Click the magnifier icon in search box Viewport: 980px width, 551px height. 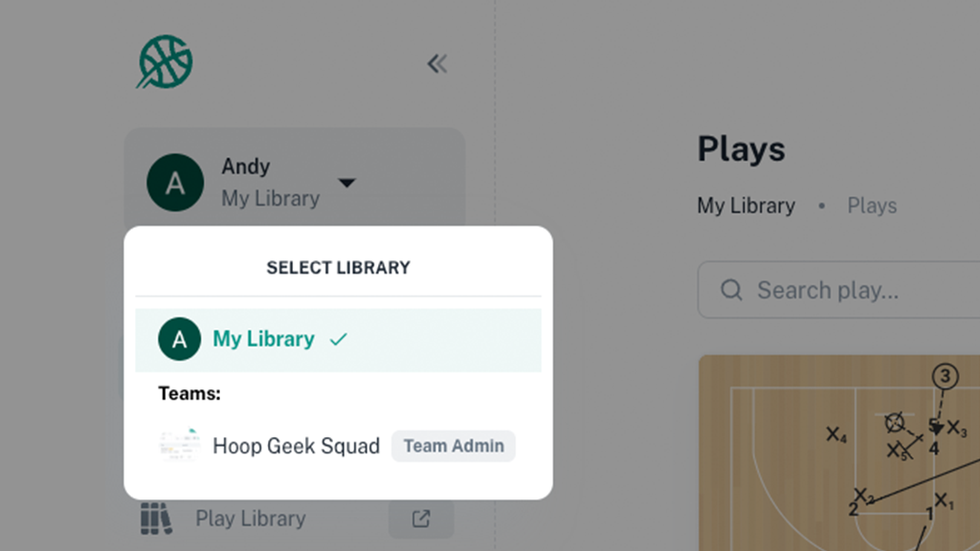(x=732, y=290)
